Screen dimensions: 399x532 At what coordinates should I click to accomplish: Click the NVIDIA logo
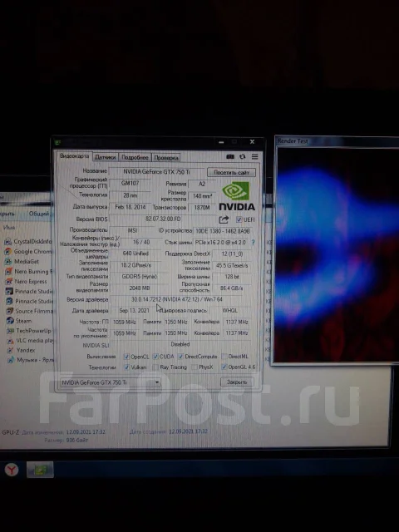point(236,196)
